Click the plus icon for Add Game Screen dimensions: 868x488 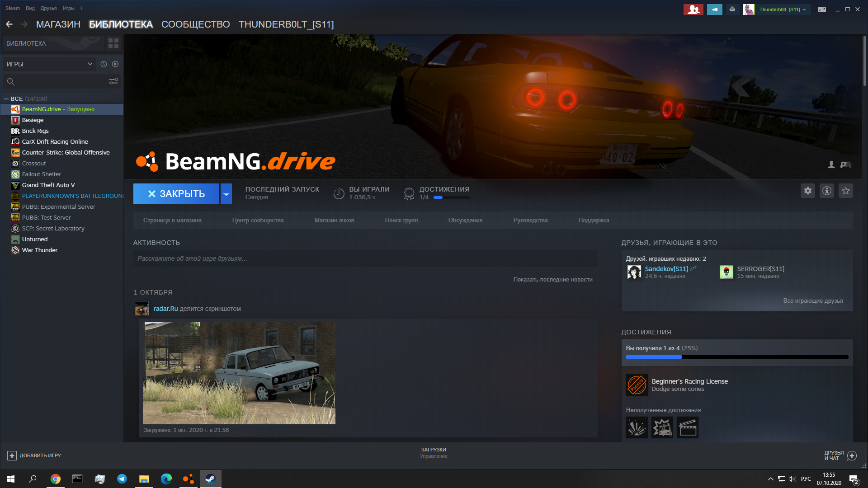click(x=12, y=455)
